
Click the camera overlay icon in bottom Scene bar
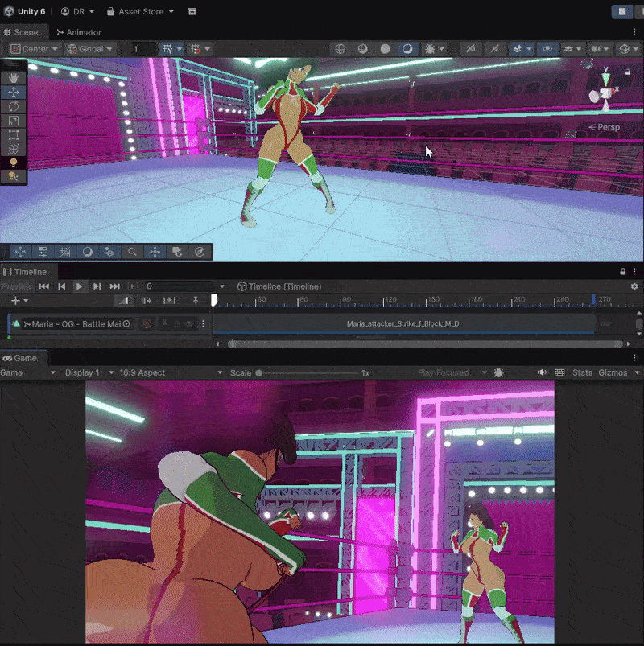[x=177, y=252]
